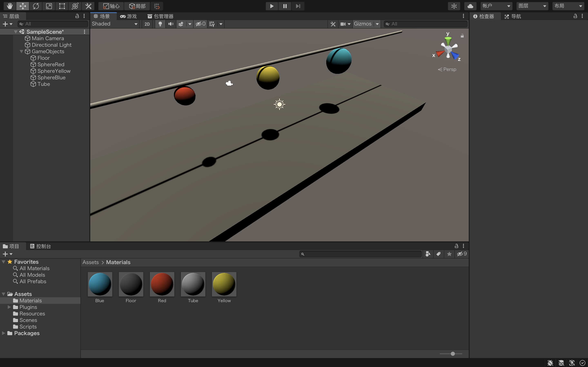Select the Rotate tool
Viewport: 588px width, 367px height.
pyautogui.click(x=36, y=6)
